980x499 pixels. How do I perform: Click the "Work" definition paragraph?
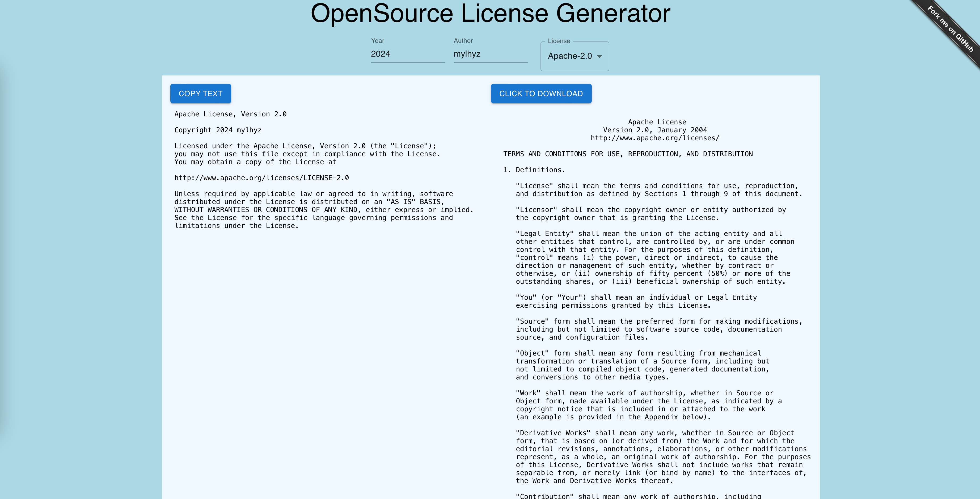pos(649,405)
